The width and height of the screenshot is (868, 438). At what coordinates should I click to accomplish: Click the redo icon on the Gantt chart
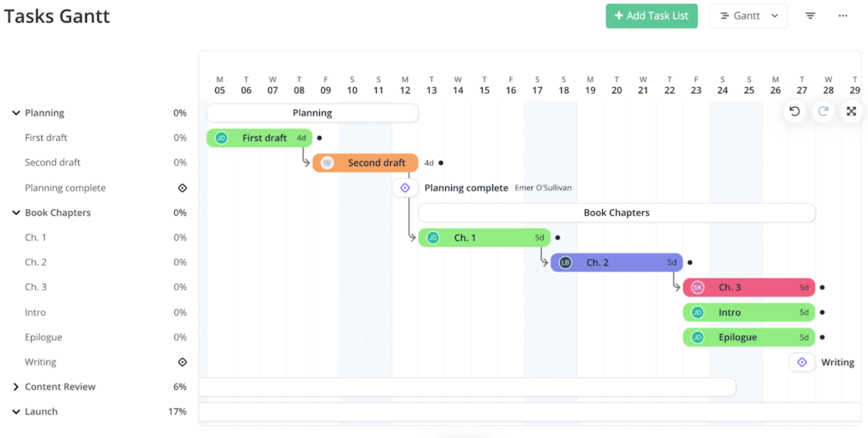pos(823,111)
